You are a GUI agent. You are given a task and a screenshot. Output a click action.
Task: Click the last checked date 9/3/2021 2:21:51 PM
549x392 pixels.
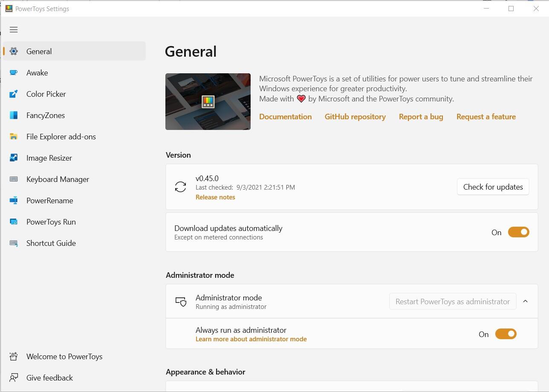(x=266, y=187)
